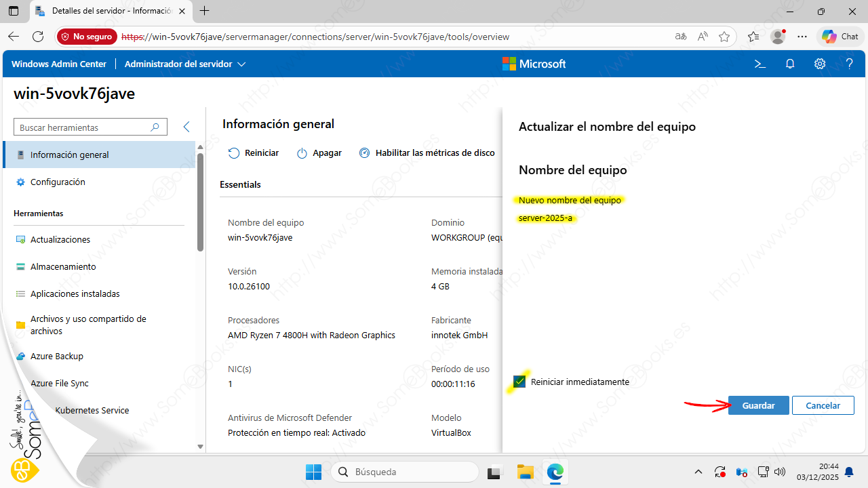Show hidden system tray icons
Viewport: 868px width, 488px height.
698,472
